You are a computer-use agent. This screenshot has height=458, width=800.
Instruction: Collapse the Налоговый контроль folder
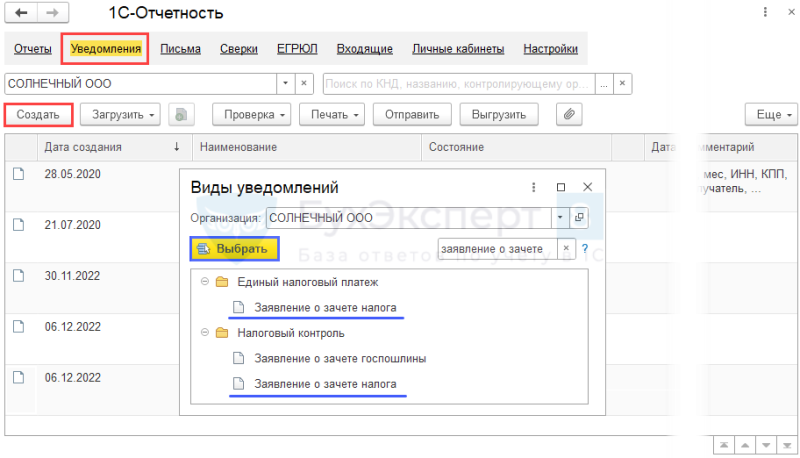tap(205, 333)
